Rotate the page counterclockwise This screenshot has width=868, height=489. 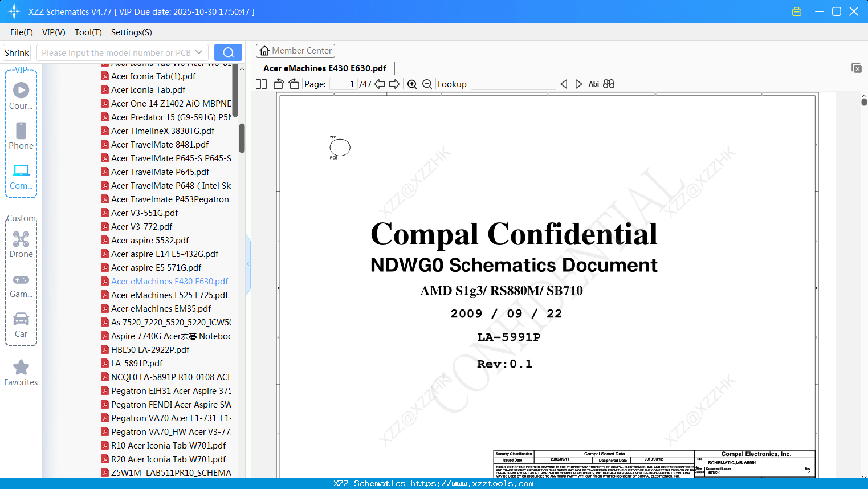279,84
